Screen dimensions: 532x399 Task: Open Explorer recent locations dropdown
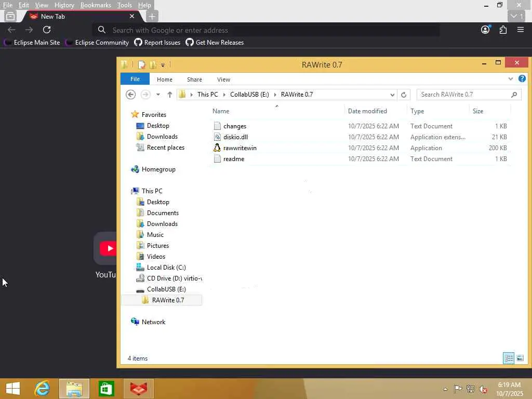[158, 95]
